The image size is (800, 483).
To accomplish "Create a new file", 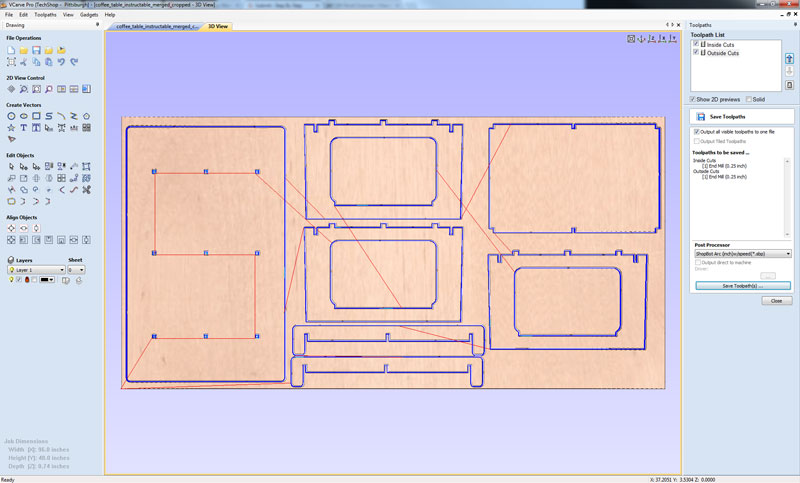I will 11,50.
